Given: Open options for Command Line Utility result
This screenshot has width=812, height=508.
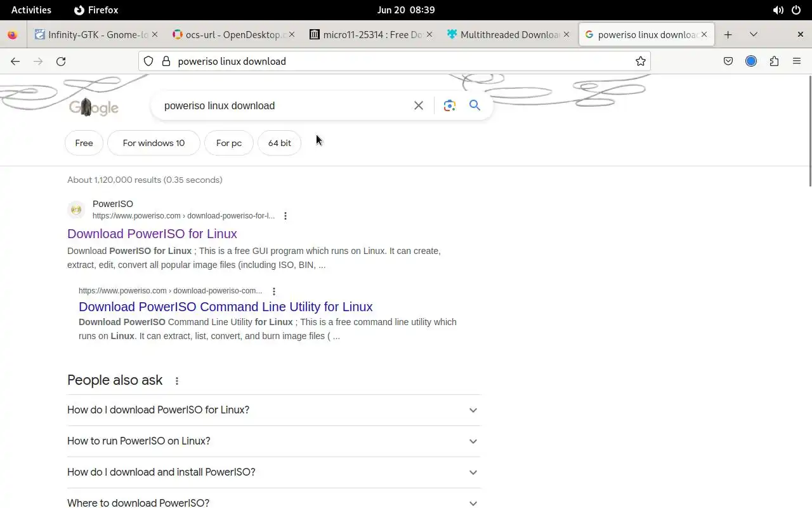Looking at the screenshot, I should [274, 291].
